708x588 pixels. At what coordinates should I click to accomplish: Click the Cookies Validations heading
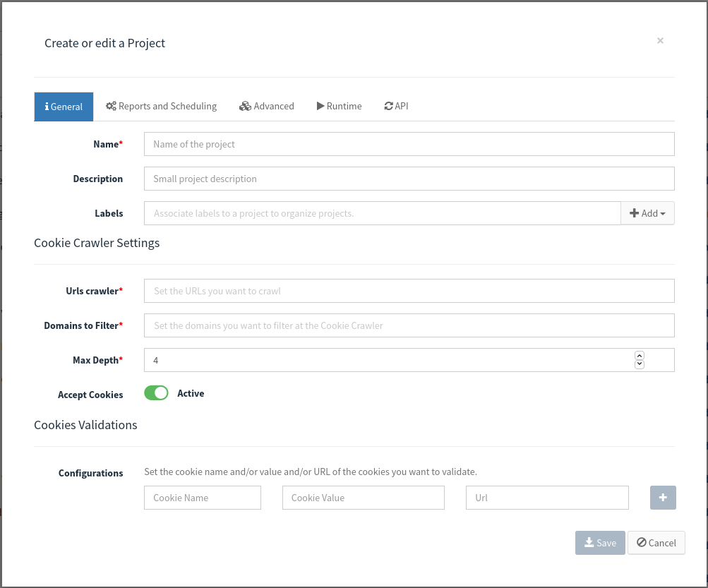85,425
